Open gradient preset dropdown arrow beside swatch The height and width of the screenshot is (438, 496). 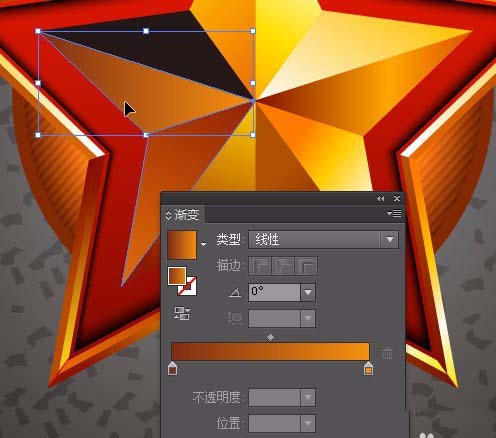tap(203, 245)
